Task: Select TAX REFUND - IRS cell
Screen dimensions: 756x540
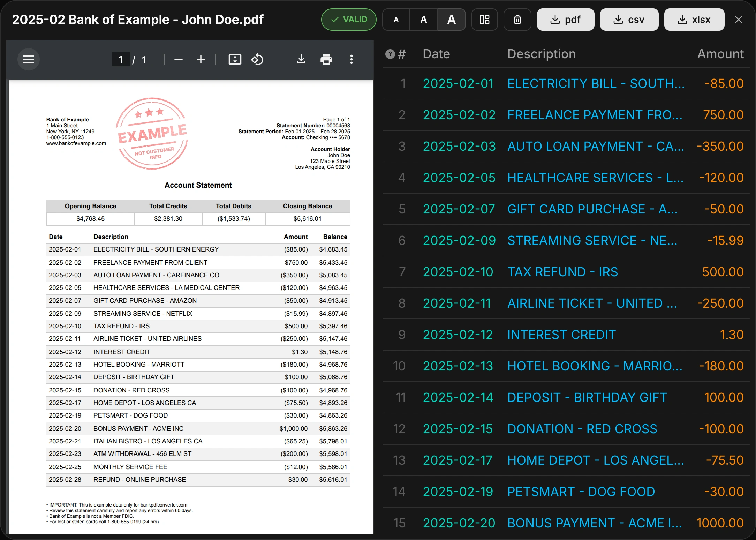Action: (x=562, y=272)
